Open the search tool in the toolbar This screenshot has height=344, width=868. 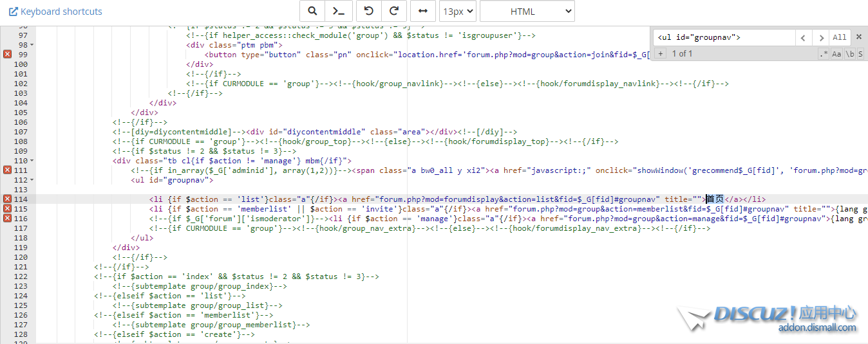click(x=312, y=12)
